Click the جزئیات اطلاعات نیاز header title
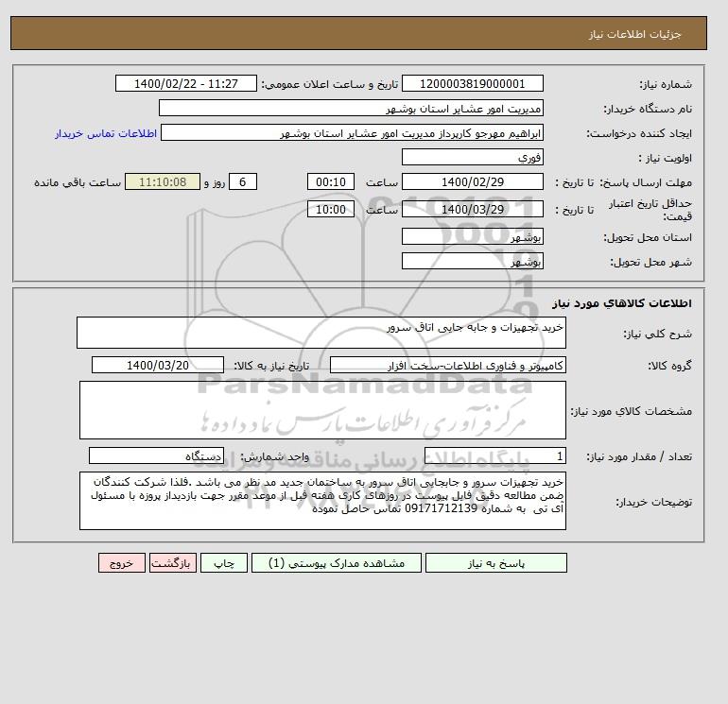 click(634, 34)
